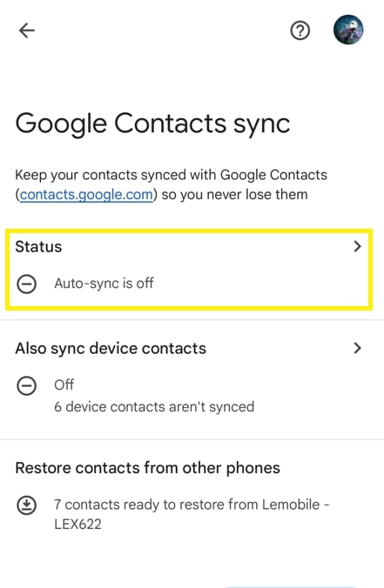Screen dimensions: 384x588
Task: Select '6 device contacts aren't synced'
Action: tap(154, 406)
